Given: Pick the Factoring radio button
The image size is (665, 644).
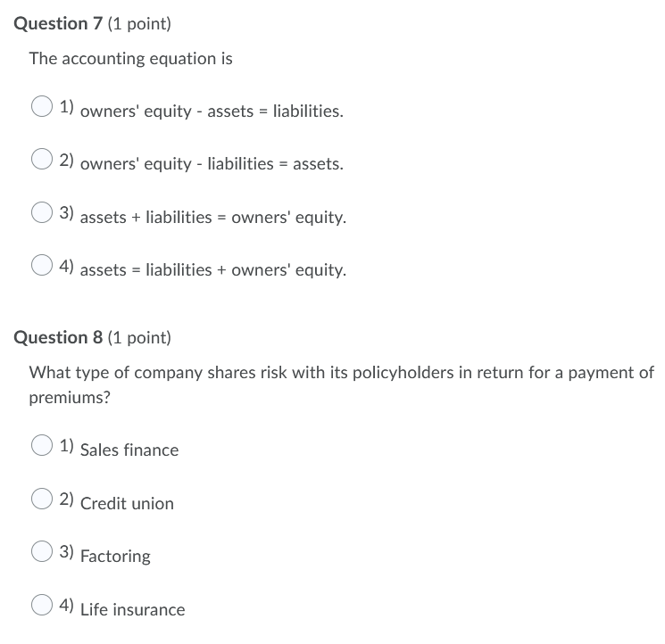Looking at the screenshot, I should point(42,551).
